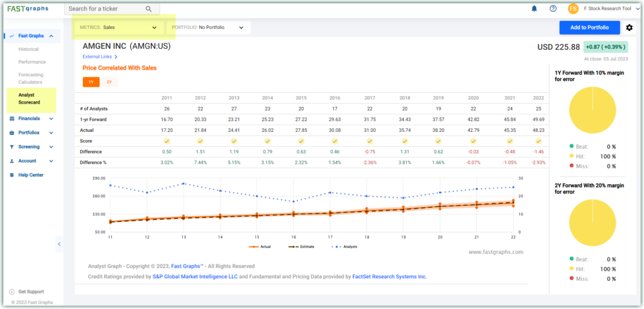
Task: Expand the Screening sidebar section
Action: pyautogui.click(x=52, y=147)
